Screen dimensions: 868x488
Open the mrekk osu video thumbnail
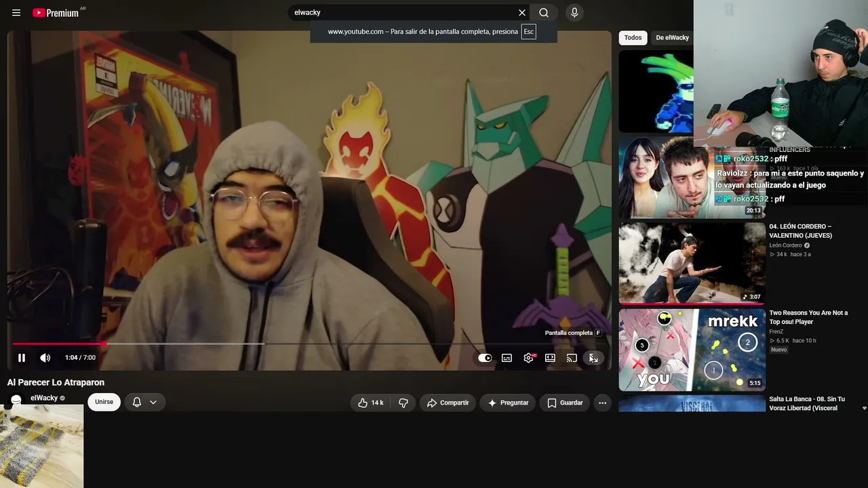[x=692, y=350]
